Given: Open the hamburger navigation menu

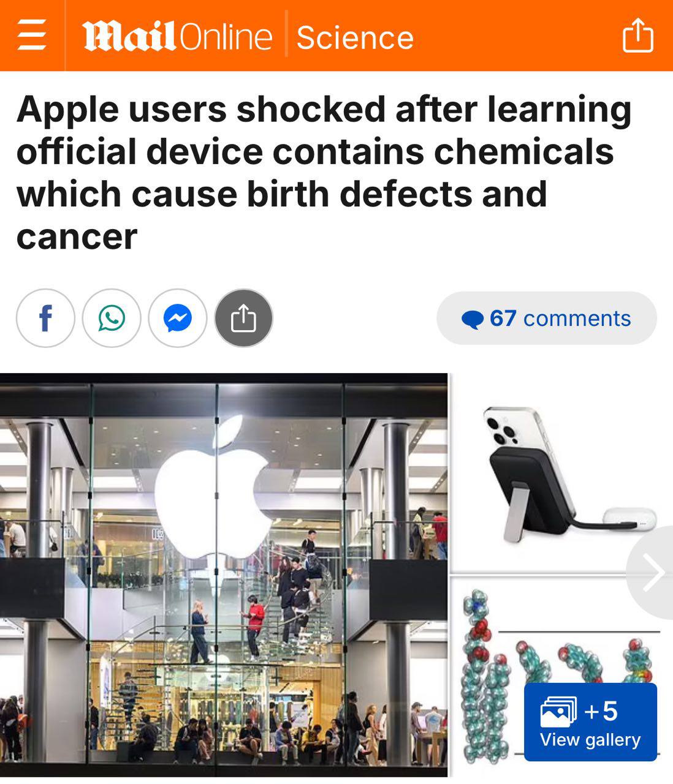Looking at the screenshot, I should pyautogui.click(x=32, y=35).
